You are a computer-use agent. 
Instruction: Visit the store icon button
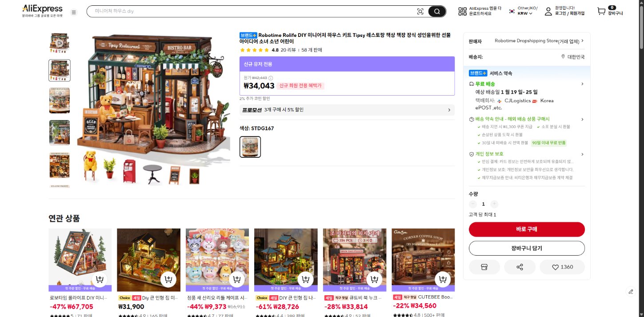pos(484,267)
